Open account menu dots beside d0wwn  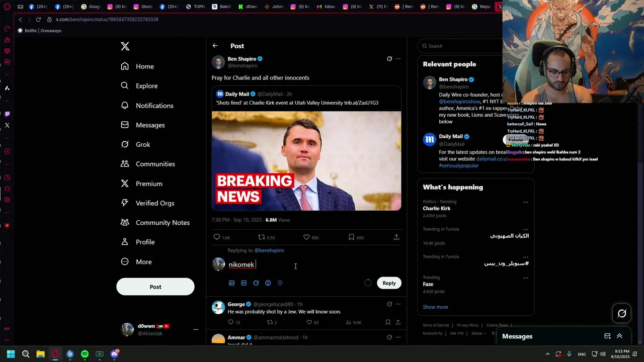coord(196,330)
